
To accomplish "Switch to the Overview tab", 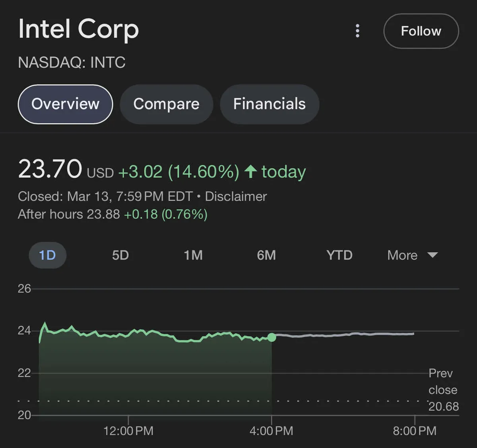I will pos(66,104).
